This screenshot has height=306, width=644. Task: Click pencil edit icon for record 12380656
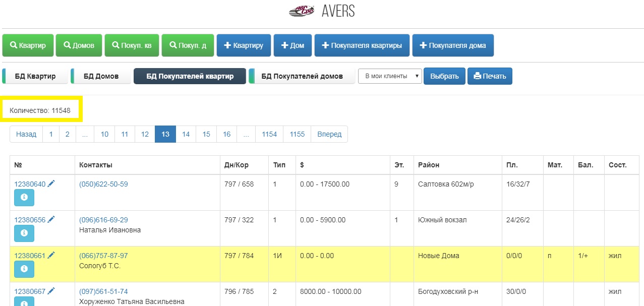51,219
